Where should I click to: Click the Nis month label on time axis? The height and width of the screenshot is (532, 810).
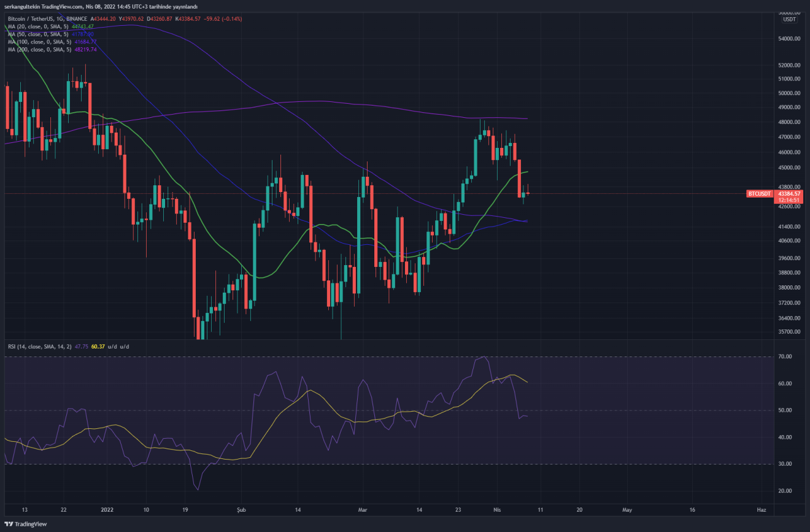(495, 509)
